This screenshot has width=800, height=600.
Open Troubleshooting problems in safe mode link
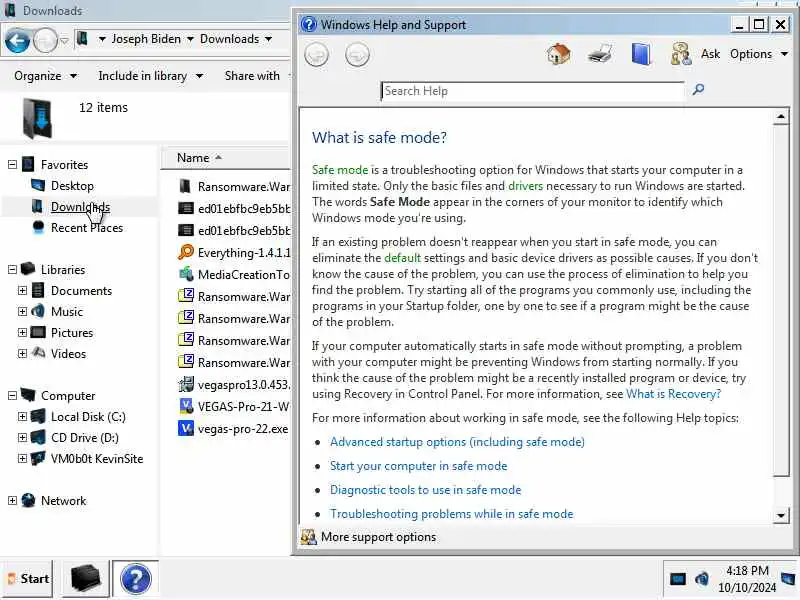(x=452, y=514)
